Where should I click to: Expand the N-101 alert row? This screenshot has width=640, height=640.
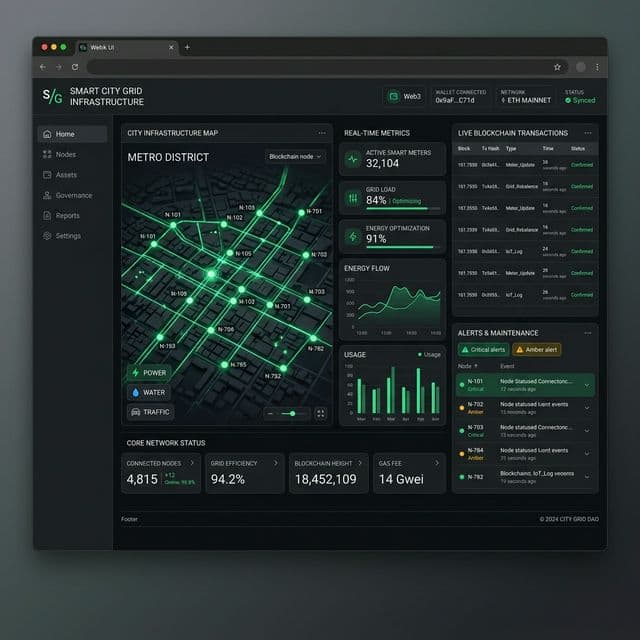(587, 385)
